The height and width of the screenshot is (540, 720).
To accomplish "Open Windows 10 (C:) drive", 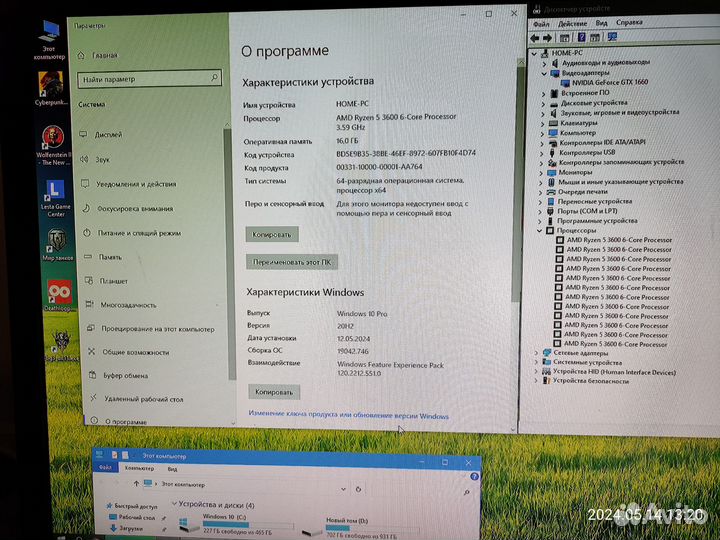I will tap(237, 524).
